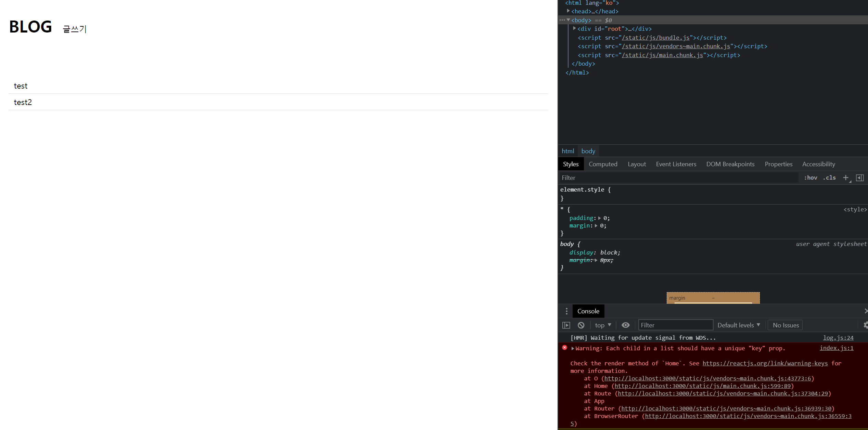Expand the div id="root" node

click(x=574, y=28)
